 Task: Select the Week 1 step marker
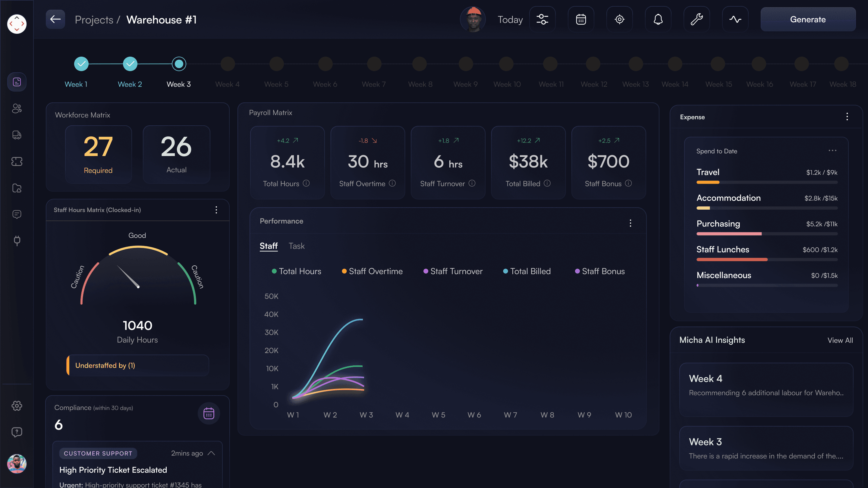(81, 64)
